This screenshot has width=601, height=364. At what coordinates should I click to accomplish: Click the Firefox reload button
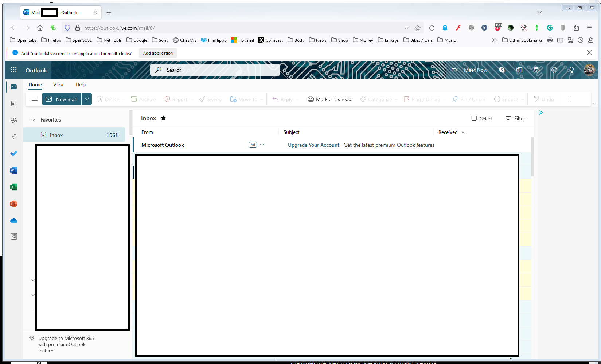click(432, 28)
